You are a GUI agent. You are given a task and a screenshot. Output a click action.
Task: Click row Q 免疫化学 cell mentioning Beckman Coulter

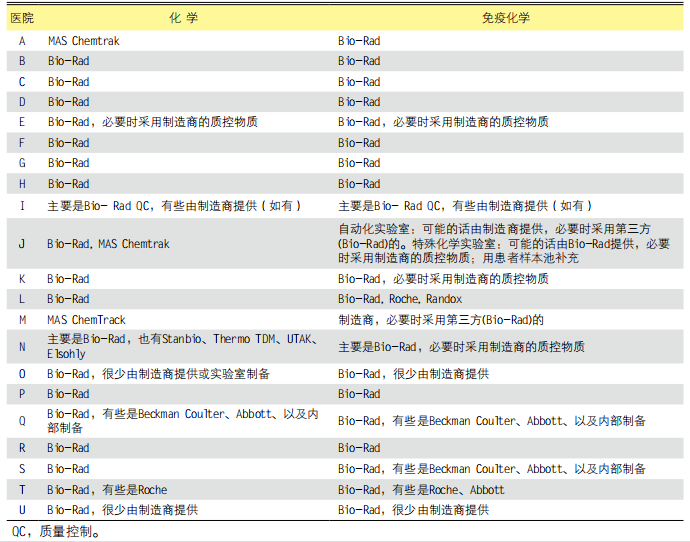tap(492, 421)
